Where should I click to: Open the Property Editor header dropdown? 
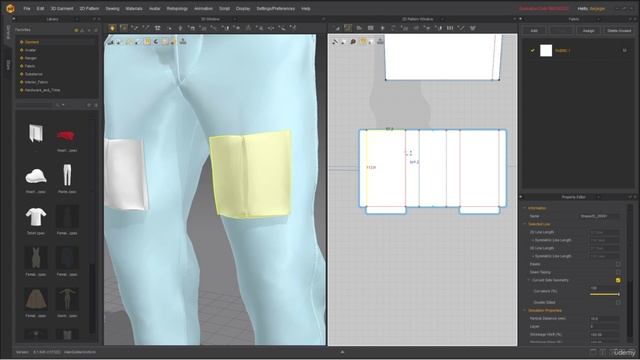598,197
